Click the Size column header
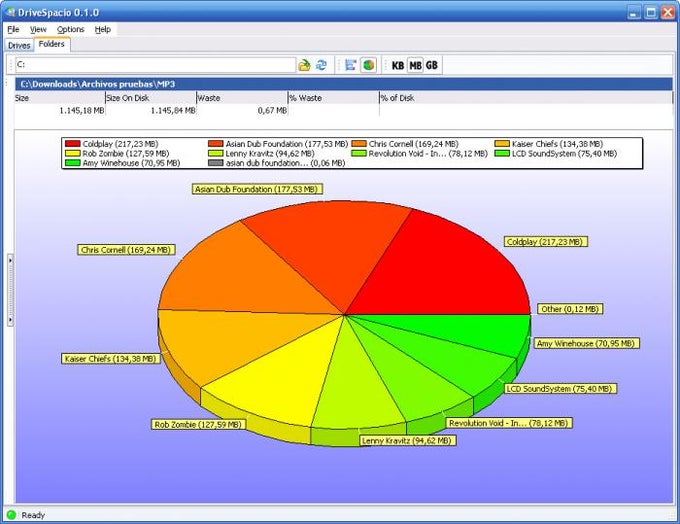This screenshot has width=680, height=524. click(x=59, y=98)
